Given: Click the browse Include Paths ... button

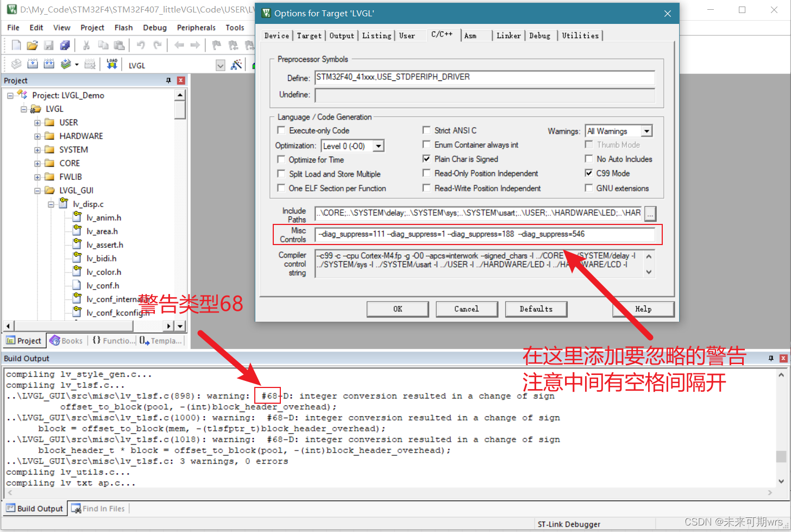Looking at the screenshot, I should (x=650, y=214).
